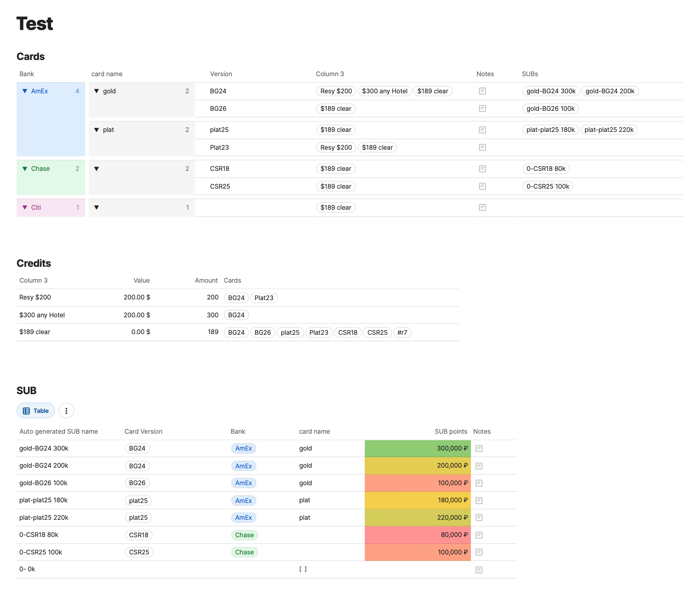Collapse the gold card name group

pos(96,91)
